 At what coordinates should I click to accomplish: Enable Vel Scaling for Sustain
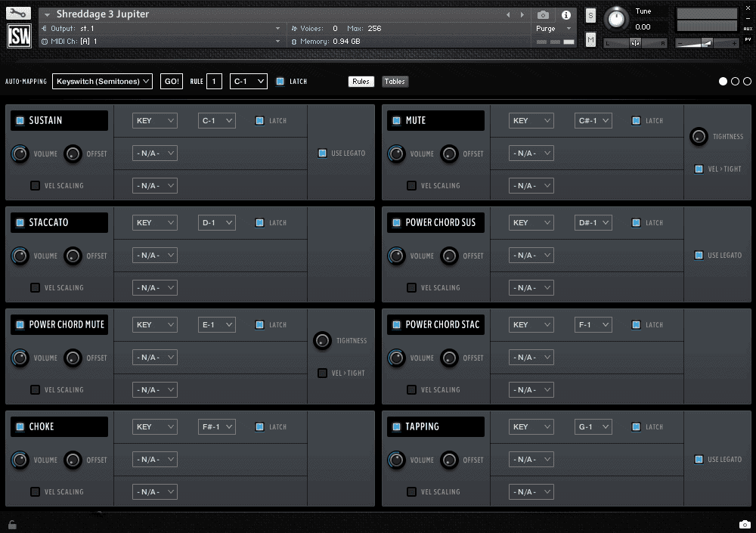(x=36, y=186)
